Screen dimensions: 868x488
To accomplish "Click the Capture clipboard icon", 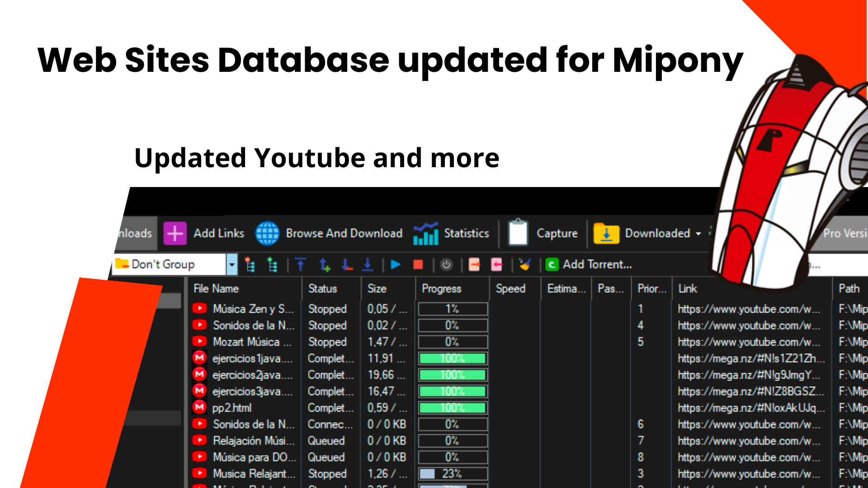I will tap(518, 234).
